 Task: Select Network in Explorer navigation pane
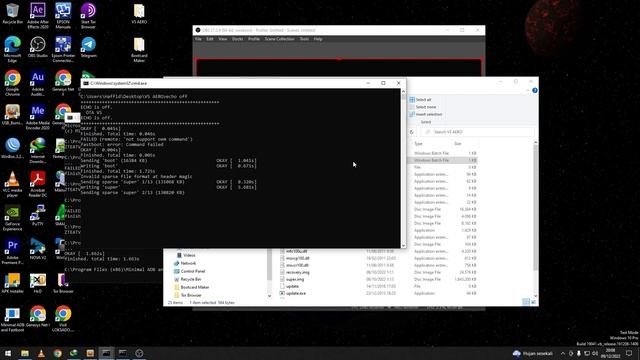click(185, 263)
